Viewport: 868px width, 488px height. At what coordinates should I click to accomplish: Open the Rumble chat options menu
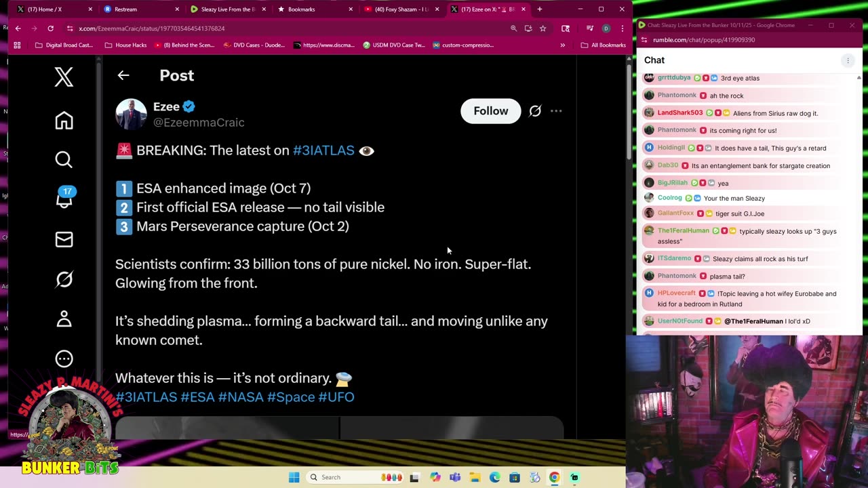point(848,60)
